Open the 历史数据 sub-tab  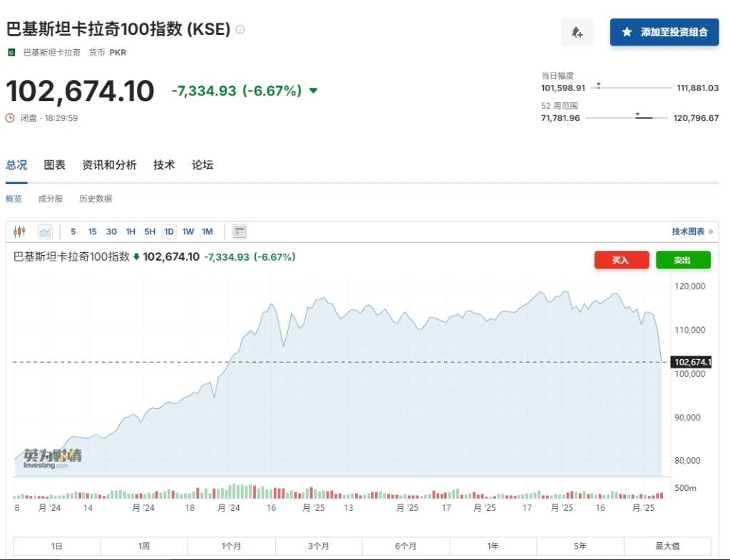96,199
